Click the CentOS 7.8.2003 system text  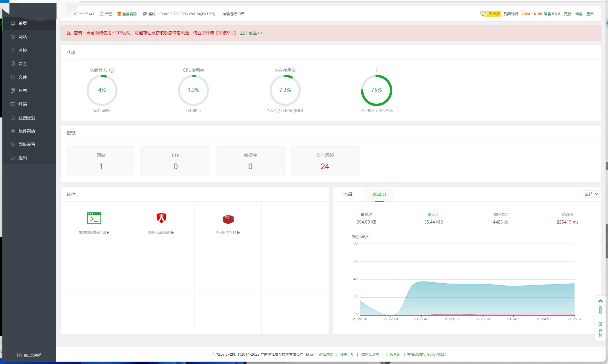pos(187,14)
